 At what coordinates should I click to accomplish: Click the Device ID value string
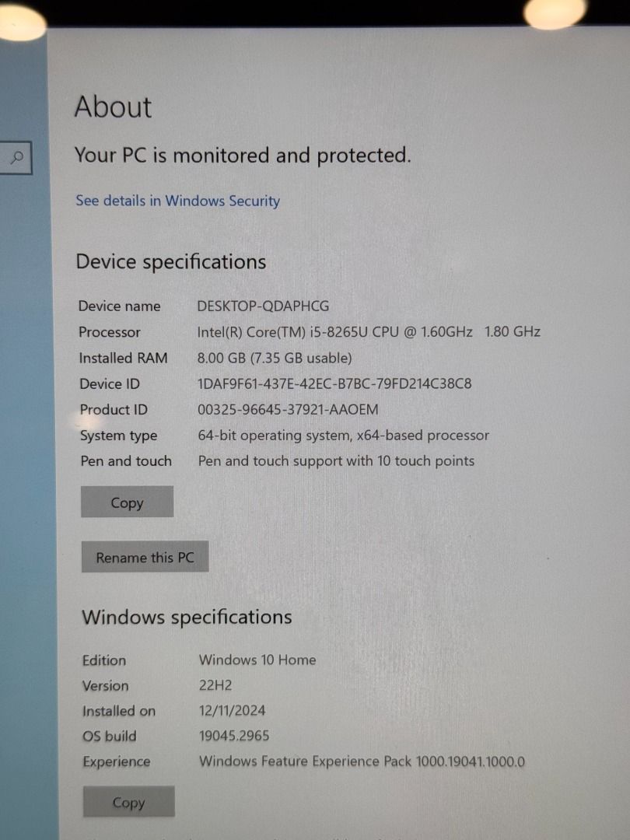pos(334,383)
